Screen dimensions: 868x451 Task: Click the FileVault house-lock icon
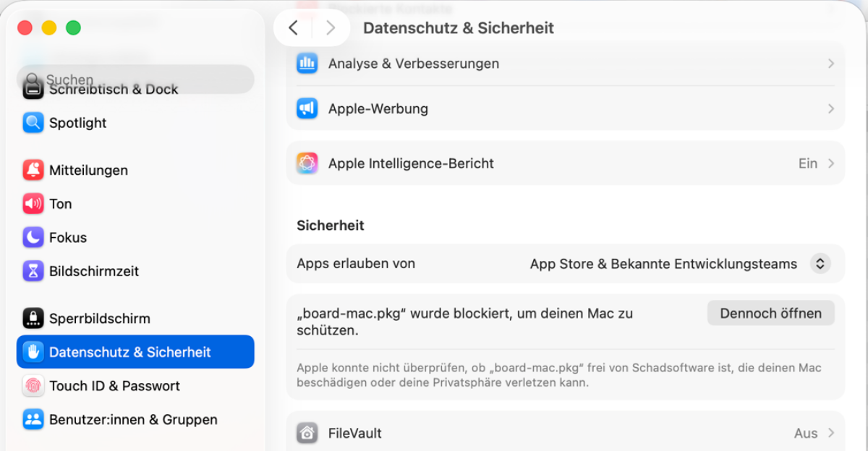point(307,434)
